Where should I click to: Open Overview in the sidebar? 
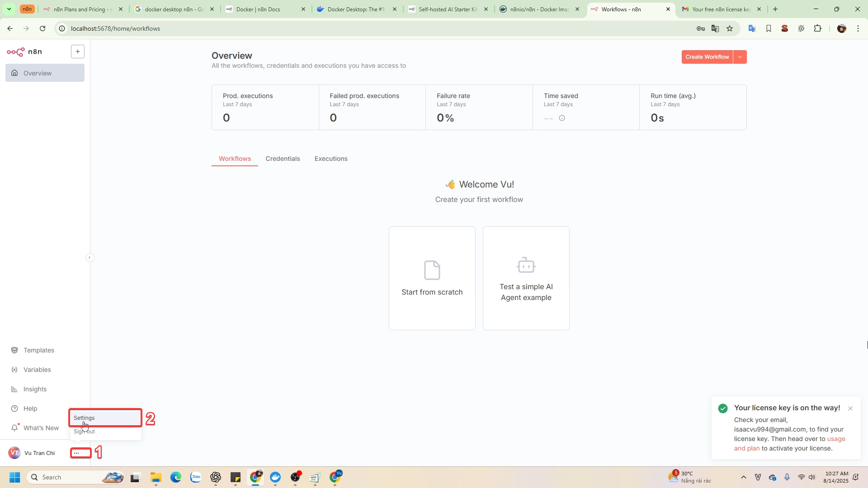(45, 73)
